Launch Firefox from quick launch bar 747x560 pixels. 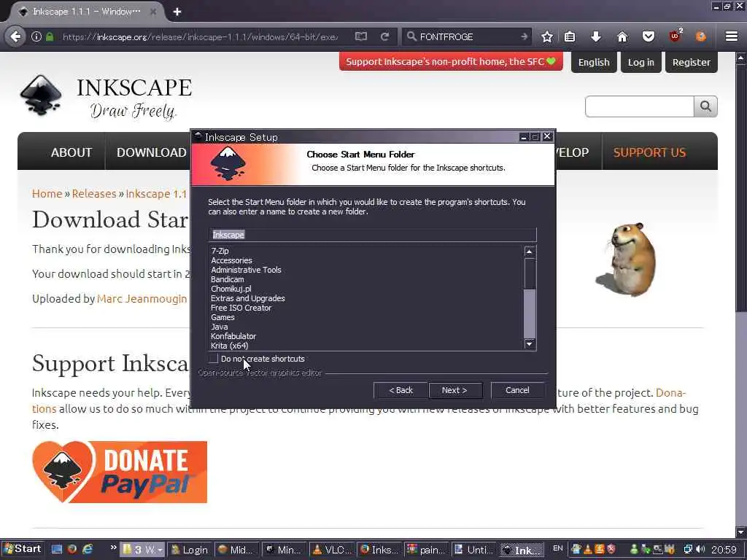72,549
